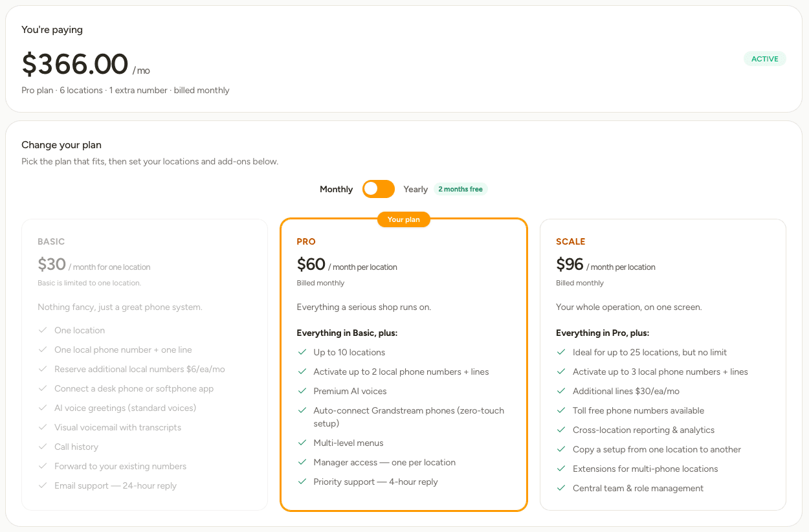This screenshot has height=532, width=809.
Task: Click the 'Your plan' badge
Action: pos(404,219)
